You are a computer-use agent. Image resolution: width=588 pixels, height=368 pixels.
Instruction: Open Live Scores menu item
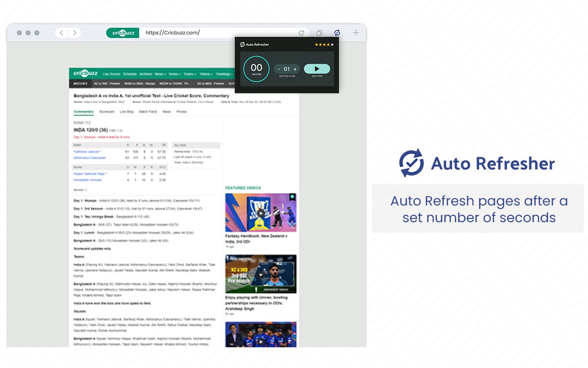click(112, 74)
